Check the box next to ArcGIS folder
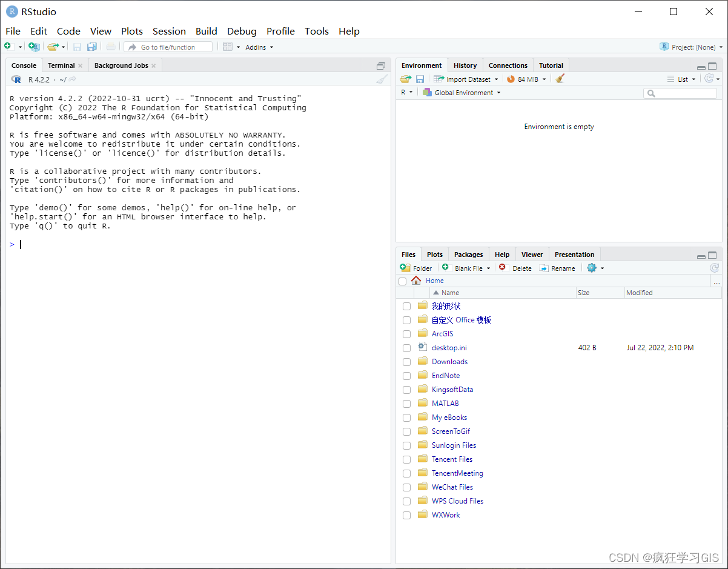 [x=406, y=334]
